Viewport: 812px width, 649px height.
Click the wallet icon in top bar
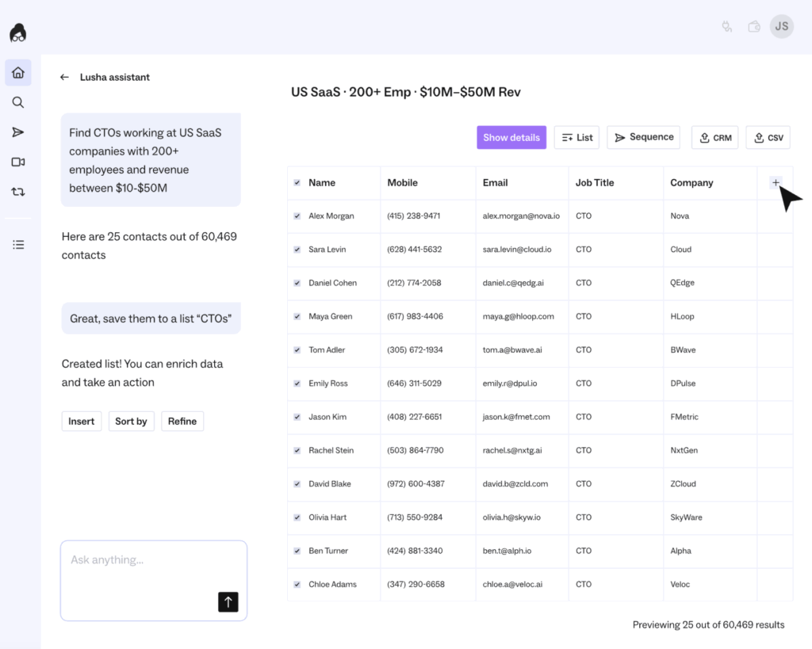point(754,27)
